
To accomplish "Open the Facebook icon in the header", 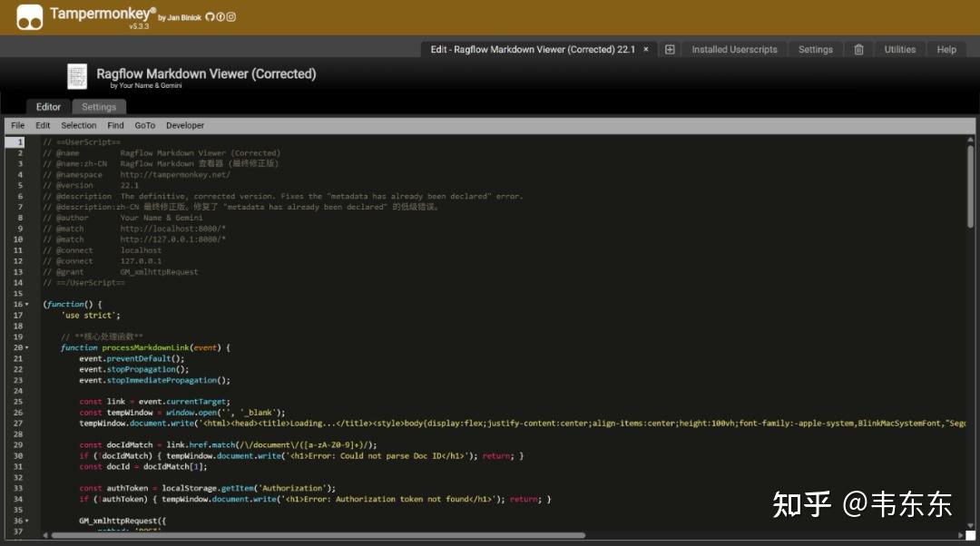I will pos(220,17).
